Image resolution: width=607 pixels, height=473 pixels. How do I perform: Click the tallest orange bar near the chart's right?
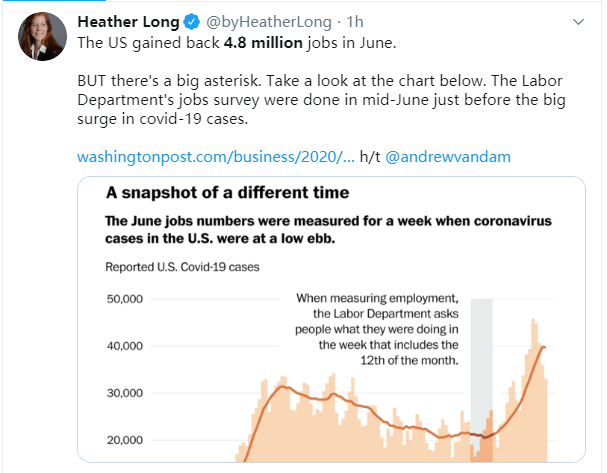(533, 390)
